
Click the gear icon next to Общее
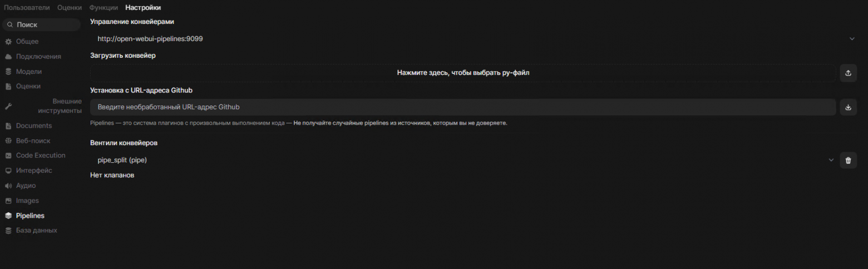(8, 42)
